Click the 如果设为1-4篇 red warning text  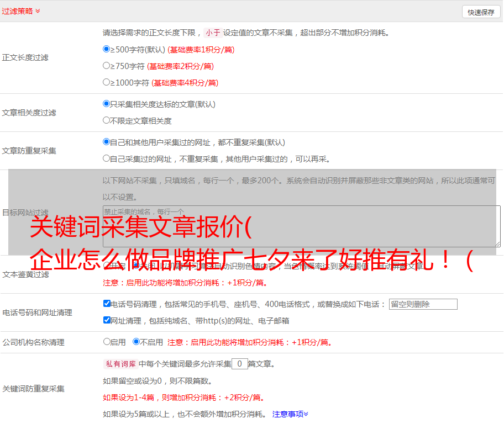pyautogui.click(x=183, y=397)
